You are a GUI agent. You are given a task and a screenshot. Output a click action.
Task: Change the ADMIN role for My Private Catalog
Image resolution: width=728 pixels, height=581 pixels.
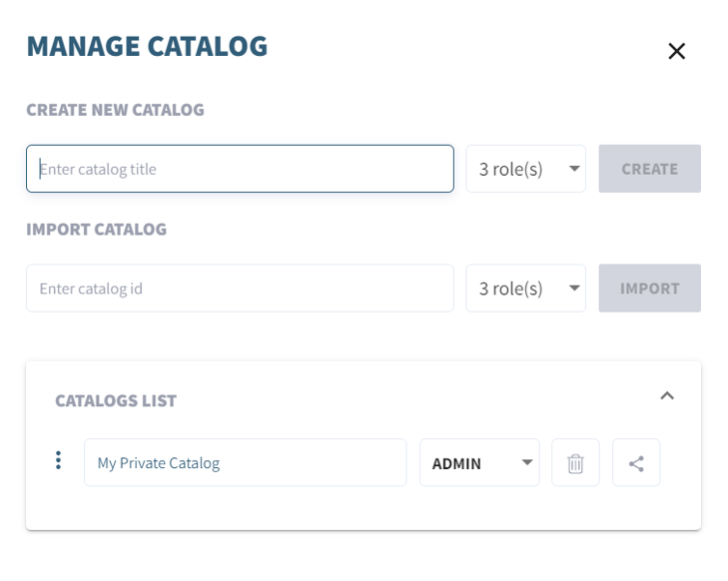click(x=479, y=462)
